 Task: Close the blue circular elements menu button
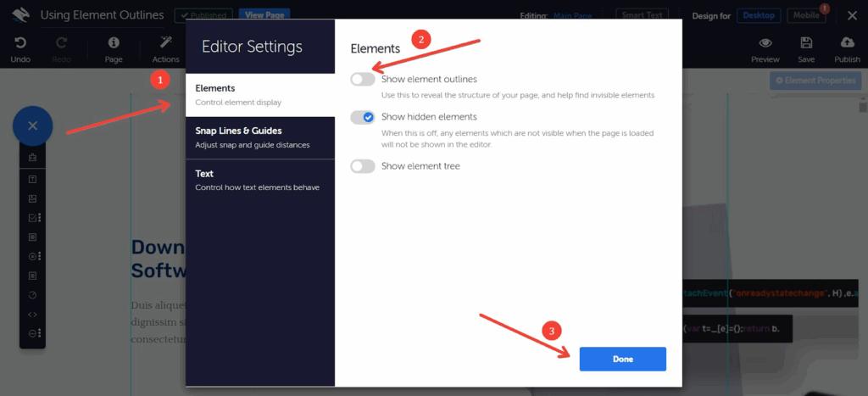pyautogui.click(x=32, y=125)
